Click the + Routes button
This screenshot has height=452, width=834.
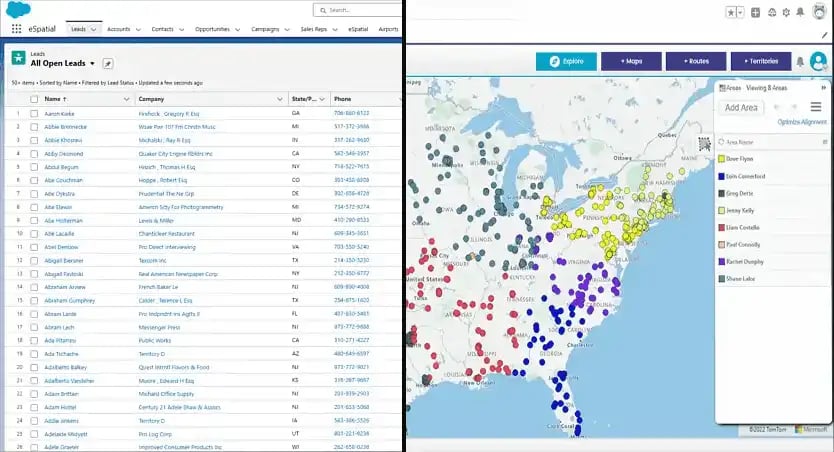(696, 61)
